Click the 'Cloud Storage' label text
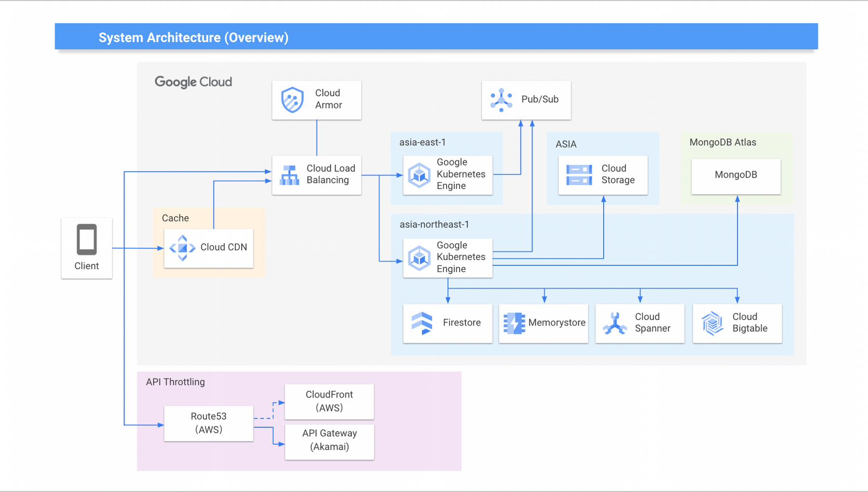 618,174
